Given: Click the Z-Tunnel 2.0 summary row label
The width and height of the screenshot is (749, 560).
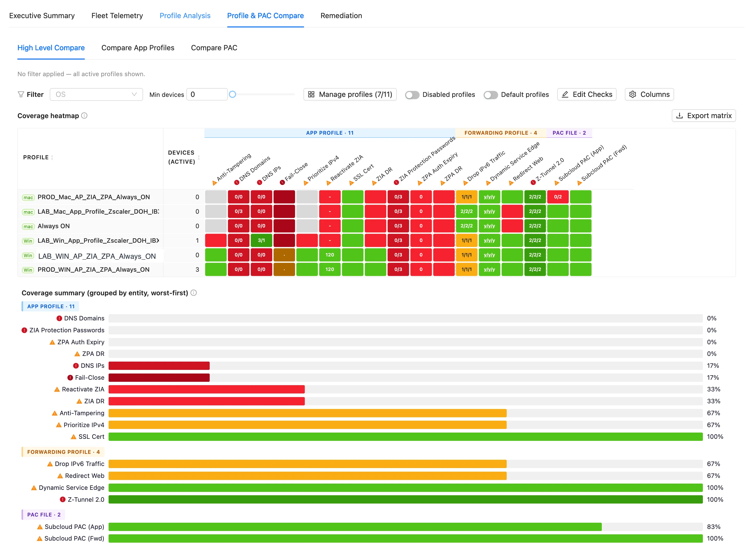Looking at the screenshot, I should 86,500.
